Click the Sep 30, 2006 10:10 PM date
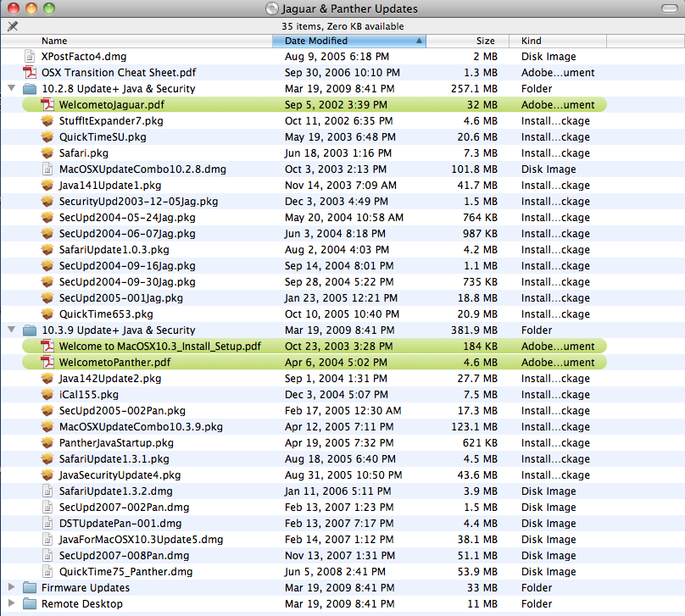Viewport: 685px width, 616px height. point(342,73)
